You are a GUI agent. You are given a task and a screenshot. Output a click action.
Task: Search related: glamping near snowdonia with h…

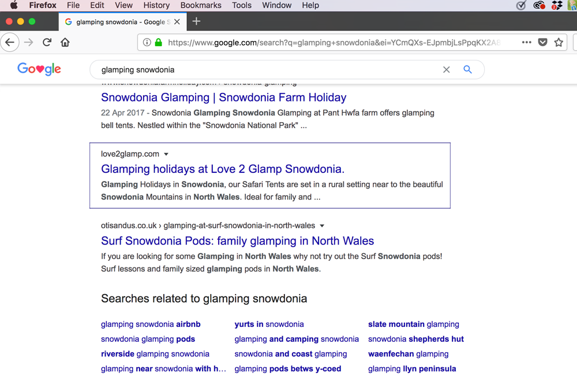tap(163, 368)
